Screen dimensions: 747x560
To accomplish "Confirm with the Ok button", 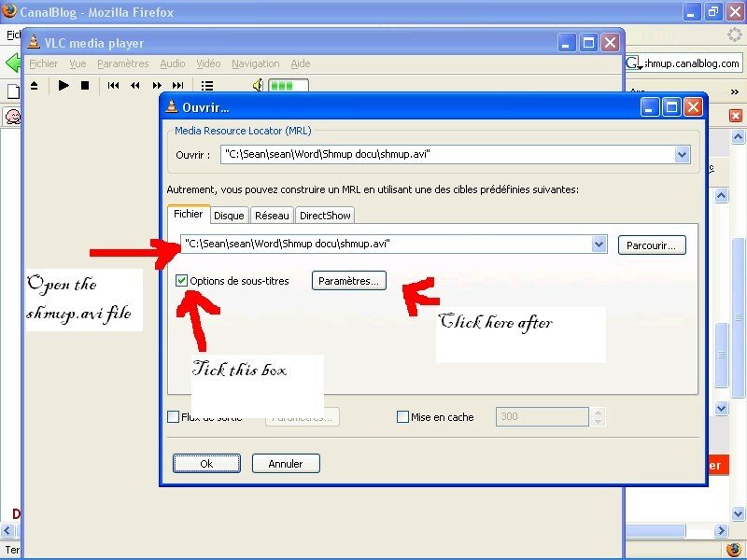I will point(206,463).
